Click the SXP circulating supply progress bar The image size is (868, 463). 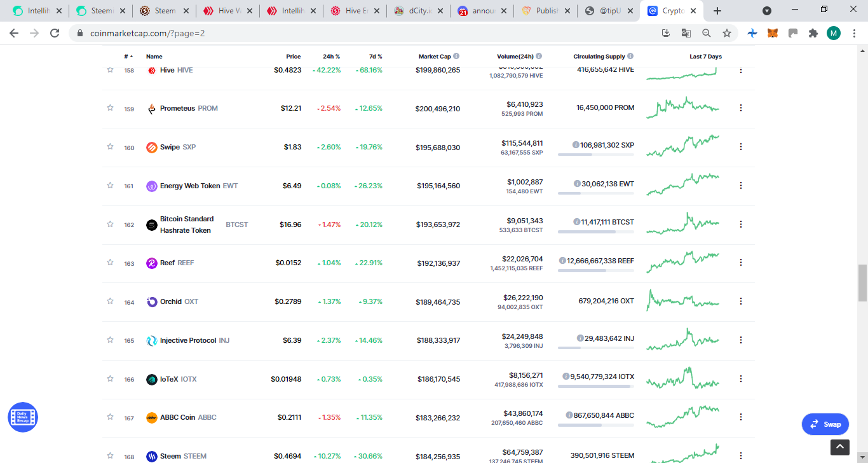coord(595,155)
